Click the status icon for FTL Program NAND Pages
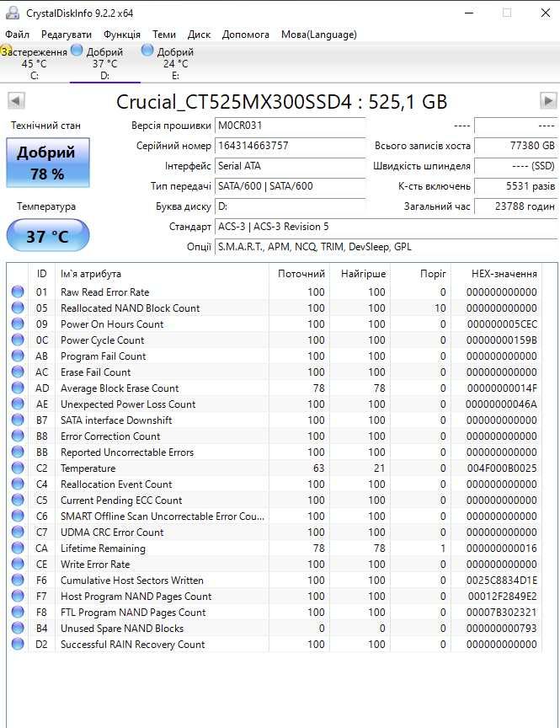 tap(18, 612)
